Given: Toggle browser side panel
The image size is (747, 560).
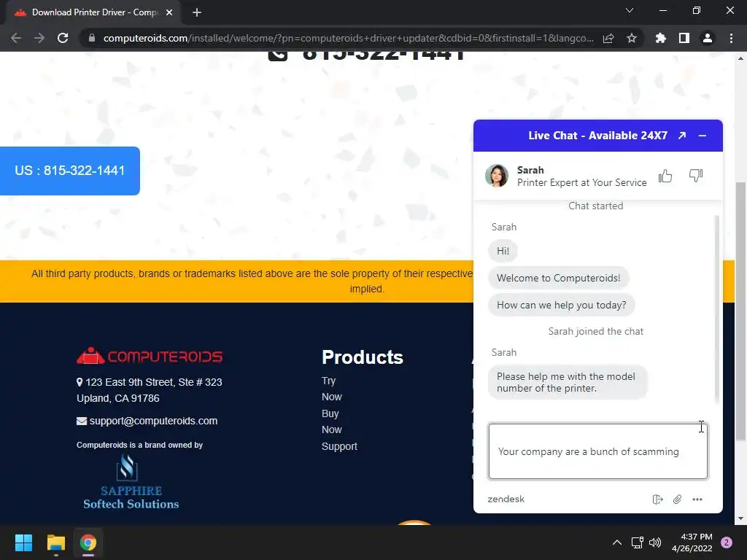Looking at the screenshot, I should pyautogui.click(x=684, y=38).
